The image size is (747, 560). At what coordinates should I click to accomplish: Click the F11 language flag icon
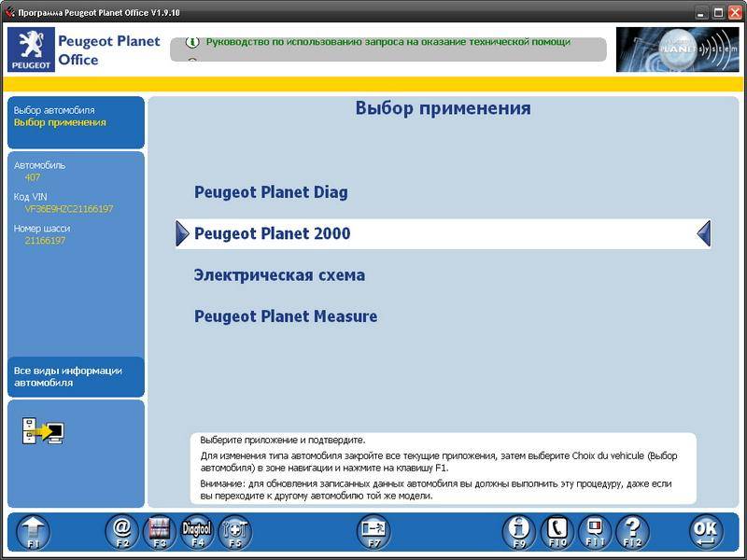click(x=595, y=531)
